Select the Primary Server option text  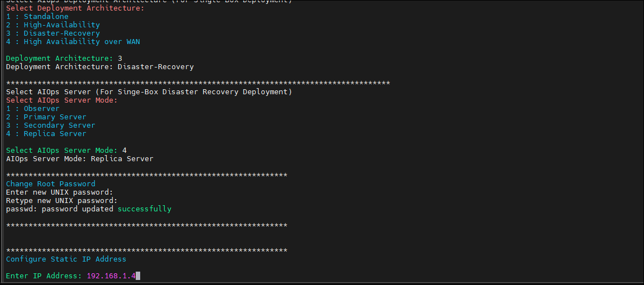coord(55,117)
